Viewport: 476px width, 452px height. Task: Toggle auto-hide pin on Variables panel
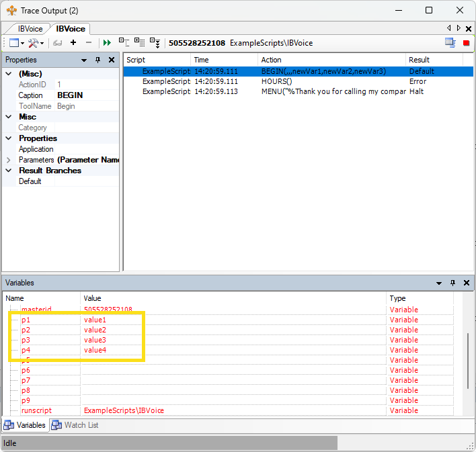pyautogui.click(x=452, y=283)
